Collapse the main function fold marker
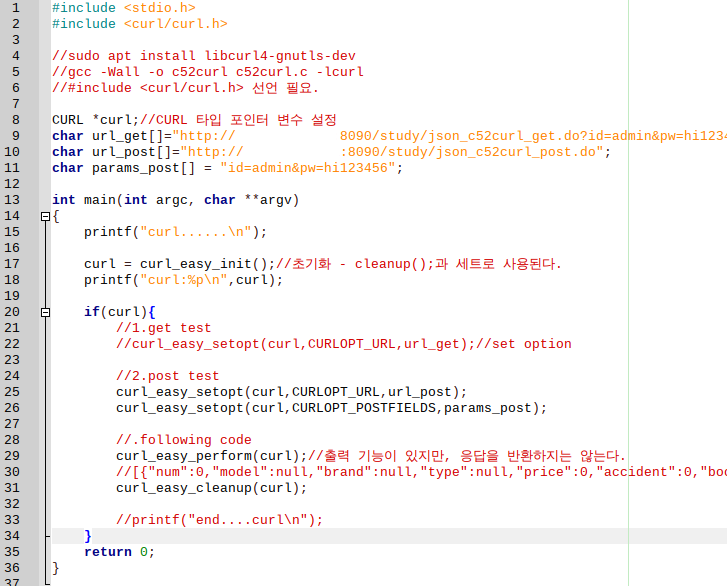 tap(45, 217)
